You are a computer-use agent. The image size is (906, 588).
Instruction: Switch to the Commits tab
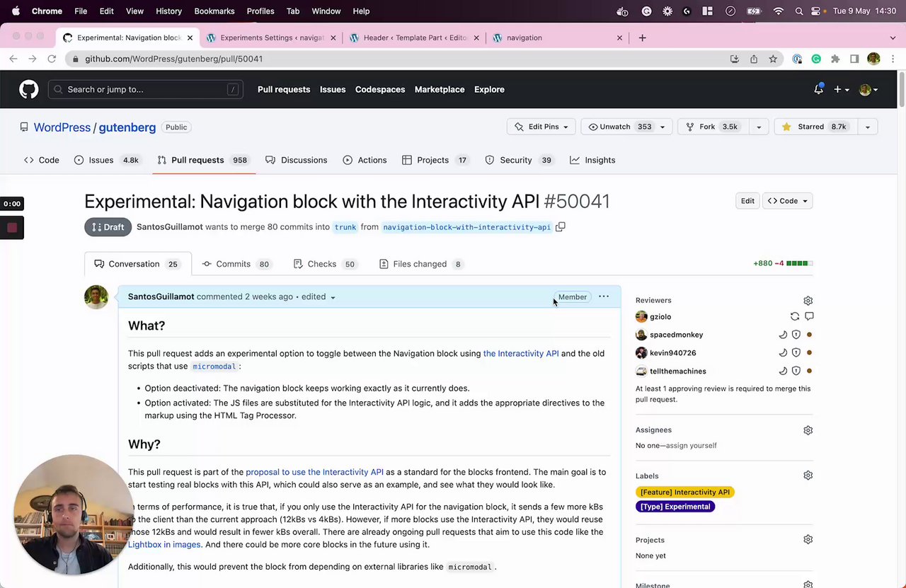click(236, 264)
